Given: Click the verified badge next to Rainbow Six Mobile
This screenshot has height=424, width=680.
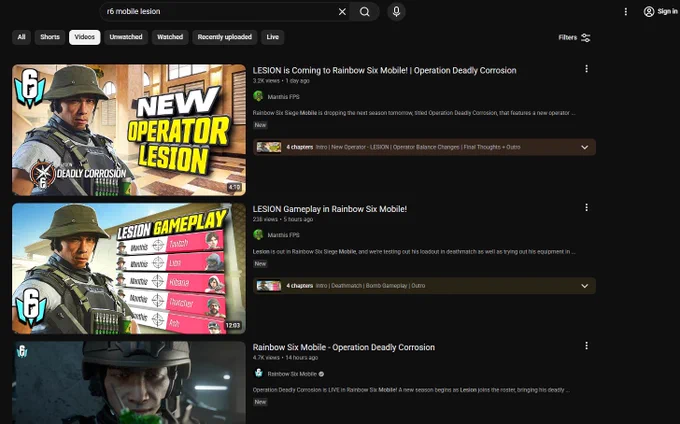Looking at the screenshot, I should (x=321, y=374).
